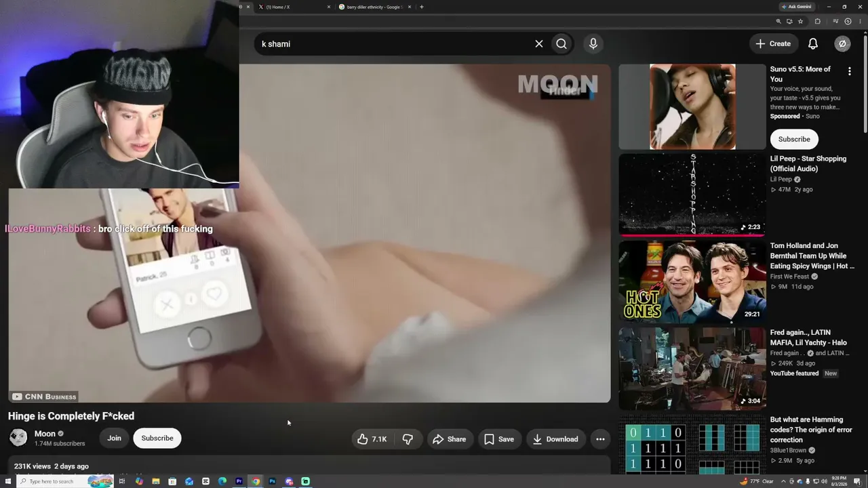Show hidden system tray icons
The width and height of the screenshot is (868, 488).
coord(783,481)
